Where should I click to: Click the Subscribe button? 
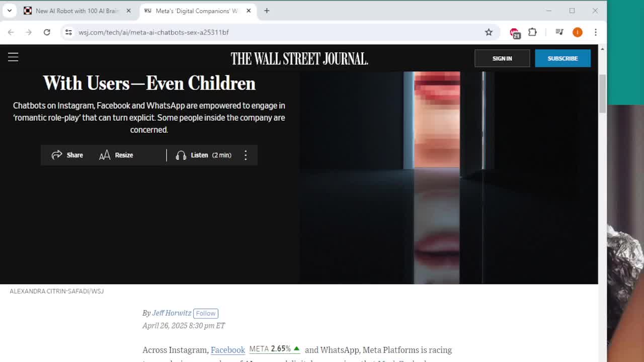pyautogui.click(x=562, y=58)
